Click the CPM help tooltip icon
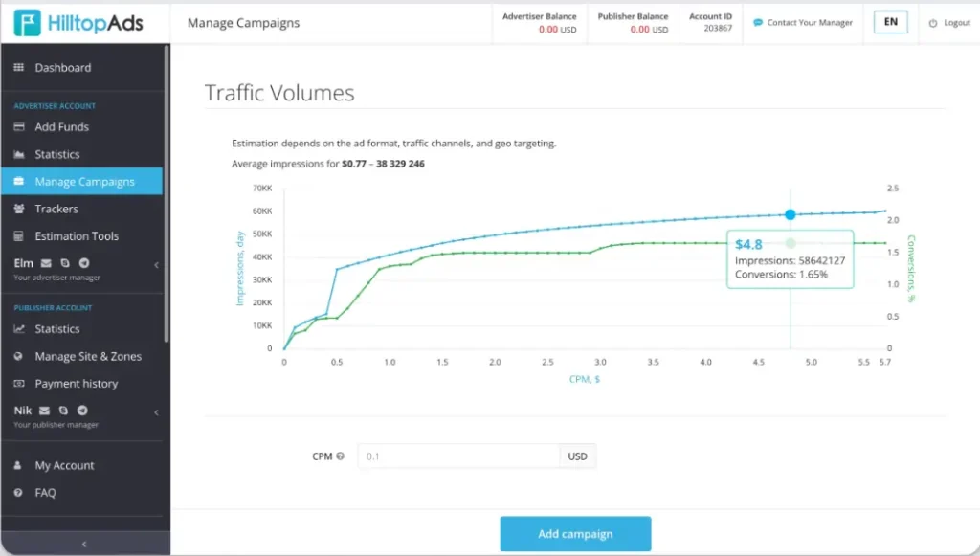This screenshot has height=556, width=980. point(340,456)
